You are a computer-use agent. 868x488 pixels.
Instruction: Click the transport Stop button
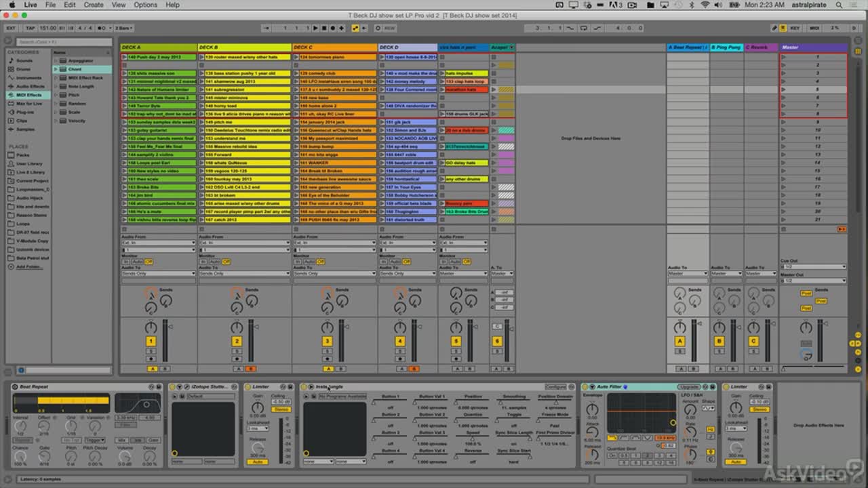323,28
